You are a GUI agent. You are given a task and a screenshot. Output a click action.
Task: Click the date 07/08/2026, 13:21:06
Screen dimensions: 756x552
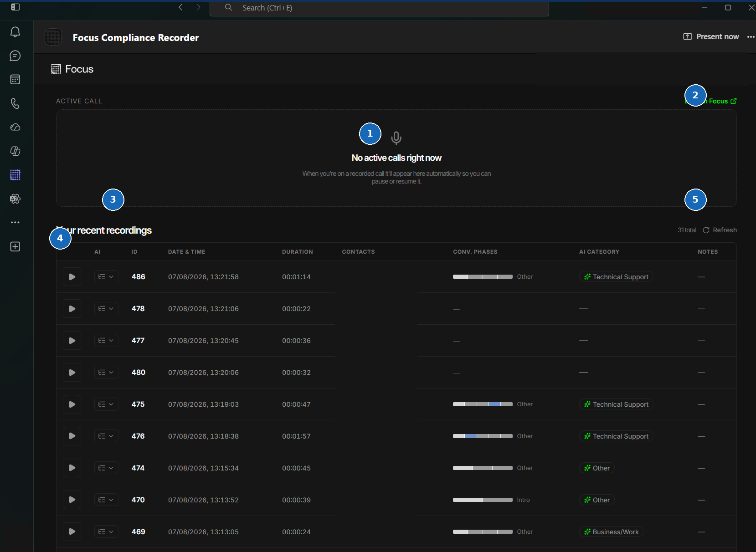click(x=203, y=309)
